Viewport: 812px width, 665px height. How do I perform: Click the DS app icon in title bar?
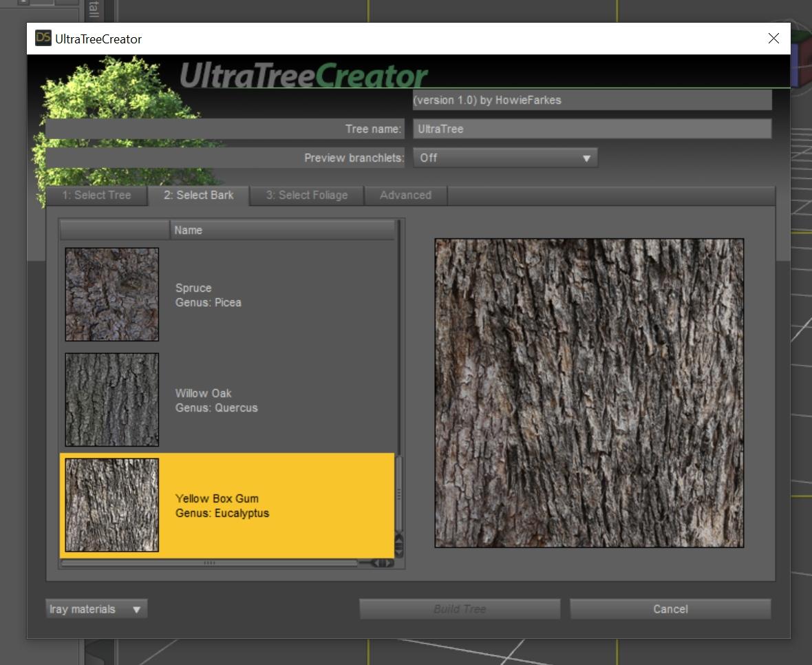[x=43, y=39]
